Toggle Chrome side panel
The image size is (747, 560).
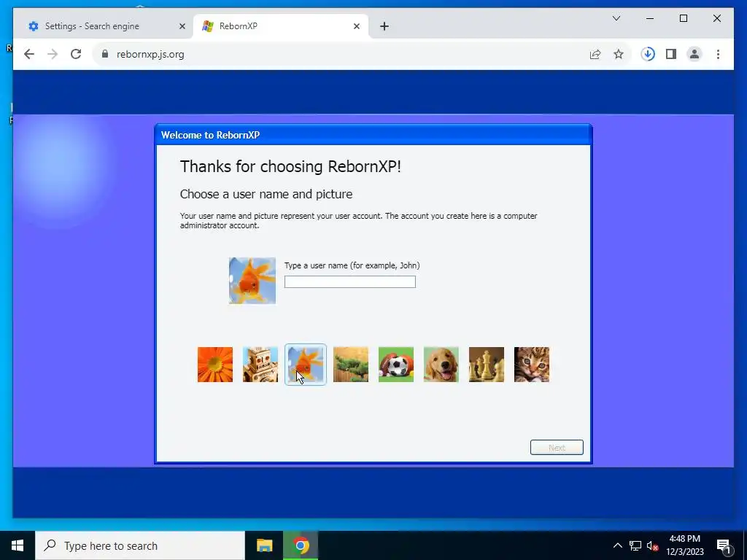(x=671, y=54)
